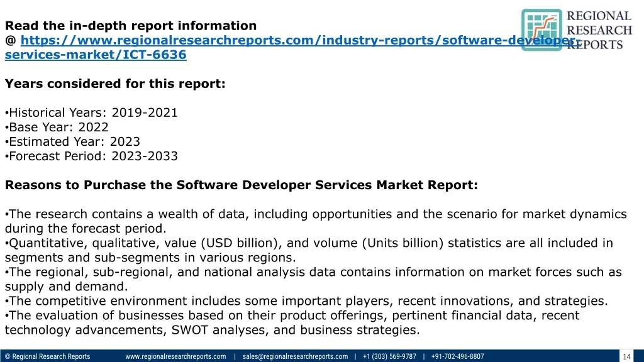The height and width of the screenshot is (362, 644).
Task: Click the services-market/ICT-6636 link line
Action: point(96,55)
